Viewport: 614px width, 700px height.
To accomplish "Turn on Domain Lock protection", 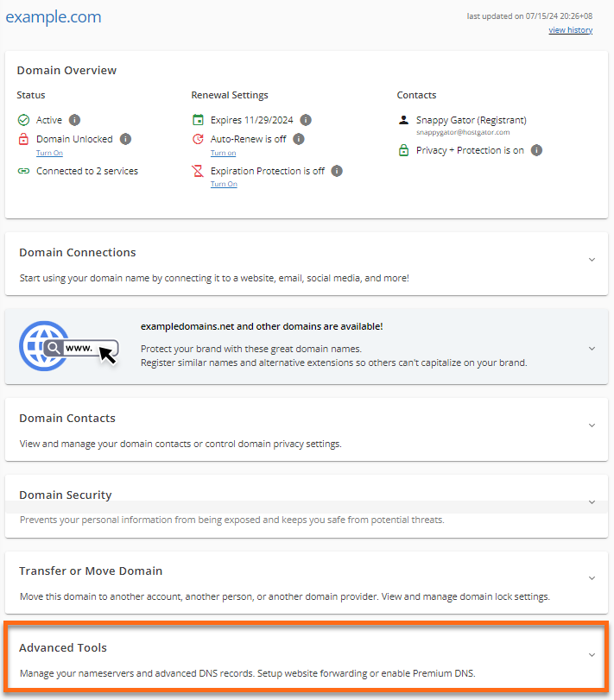I will pyautogui.click(x=49, y=153).
